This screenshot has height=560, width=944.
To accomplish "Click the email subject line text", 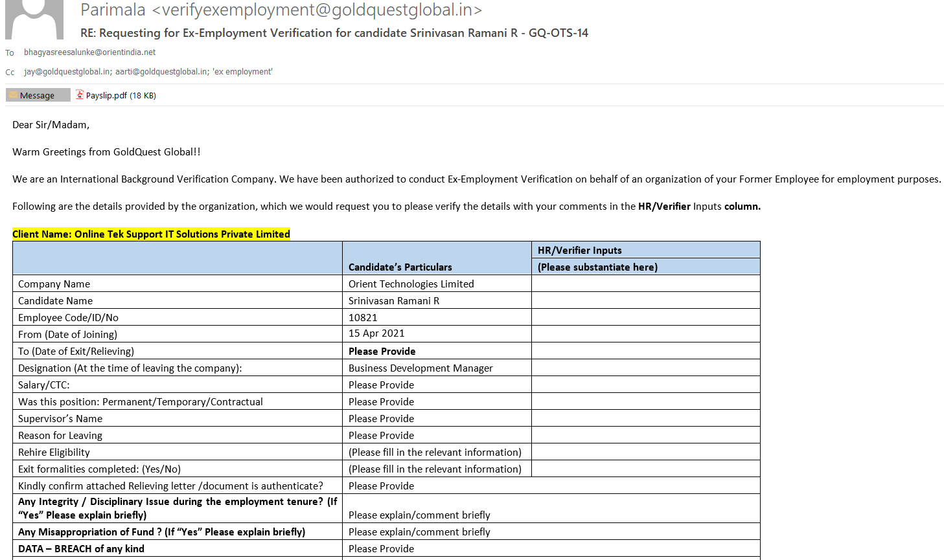I will (334, 33).
